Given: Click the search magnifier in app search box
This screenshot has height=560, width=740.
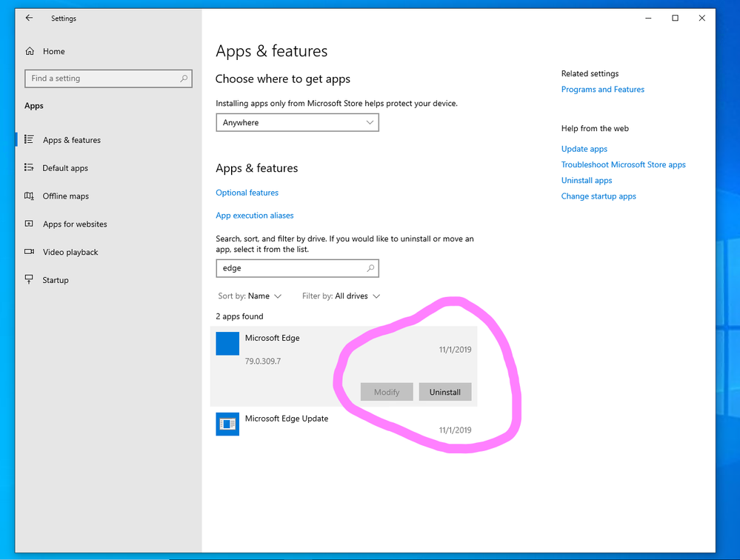Looking at the screenshot, I should [370, 268].
